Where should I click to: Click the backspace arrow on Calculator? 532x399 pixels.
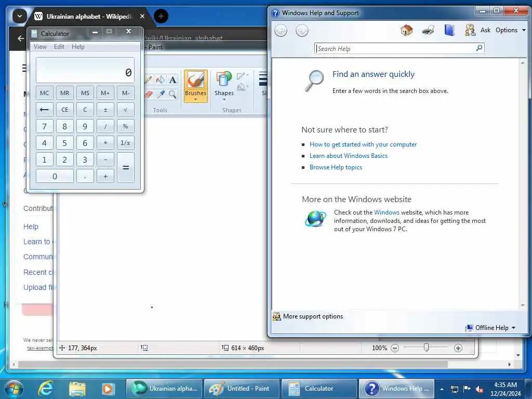pyautogui.click(x=45, y=110)
